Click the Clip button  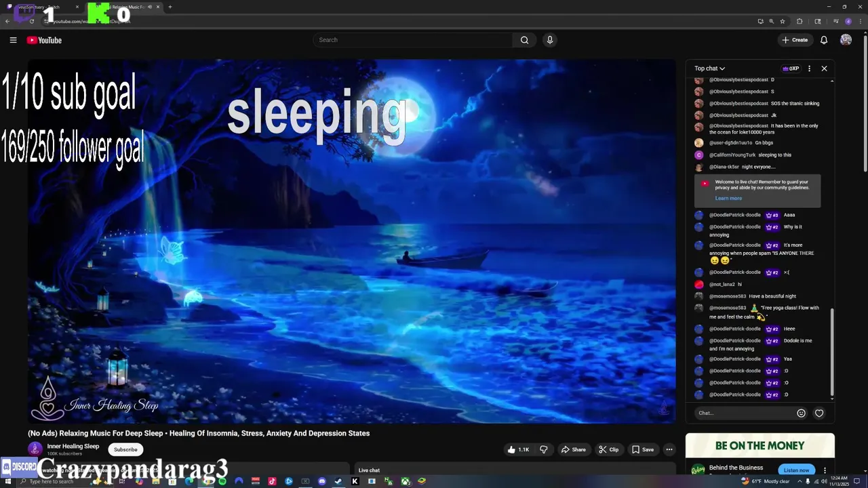[x=608, y=449]
